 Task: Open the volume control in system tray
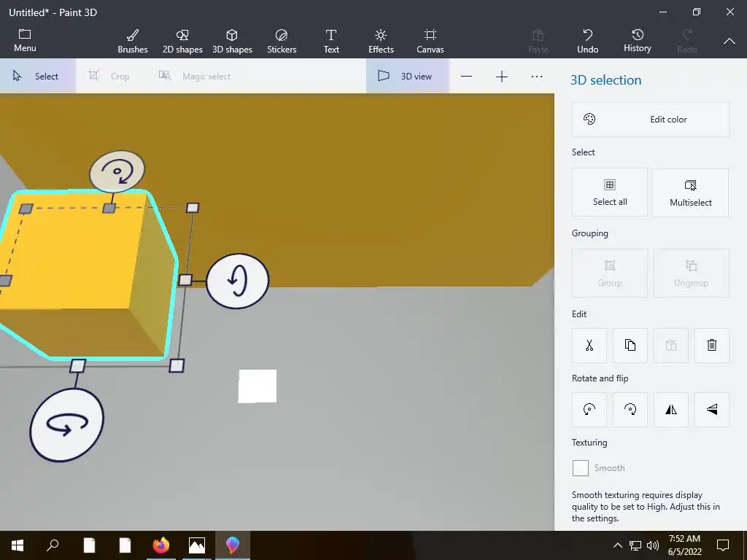653,545
